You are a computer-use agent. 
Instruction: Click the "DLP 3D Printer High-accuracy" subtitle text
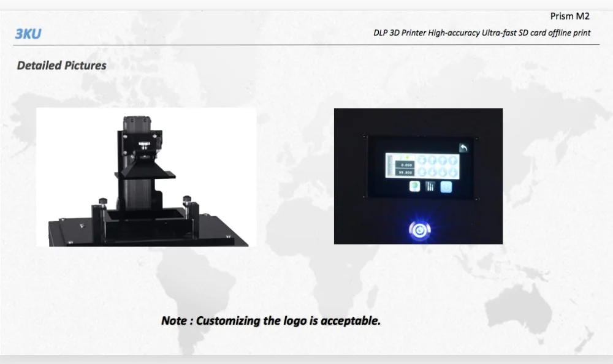pyautogui.click(x=427, y=33)
